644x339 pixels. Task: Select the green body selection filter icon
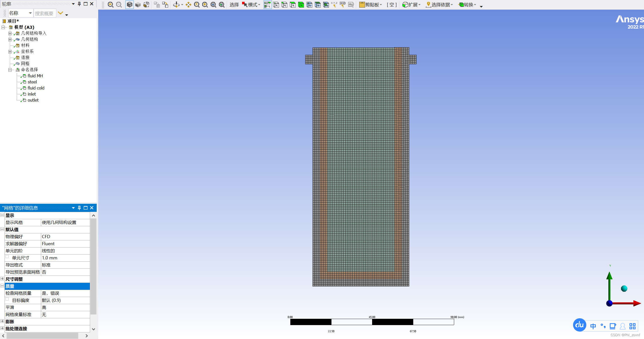tap(301, 5)
